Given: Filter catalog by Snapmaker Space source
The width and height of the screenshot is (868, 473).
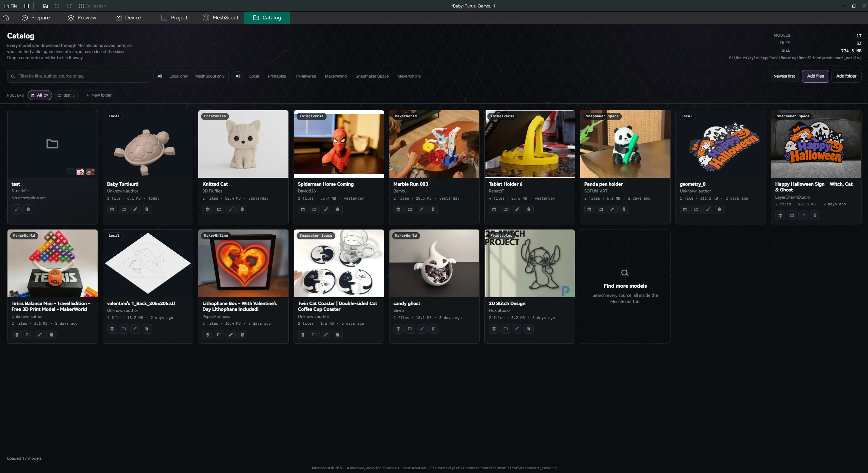Looking at the screenshot, I should [372, 76].
